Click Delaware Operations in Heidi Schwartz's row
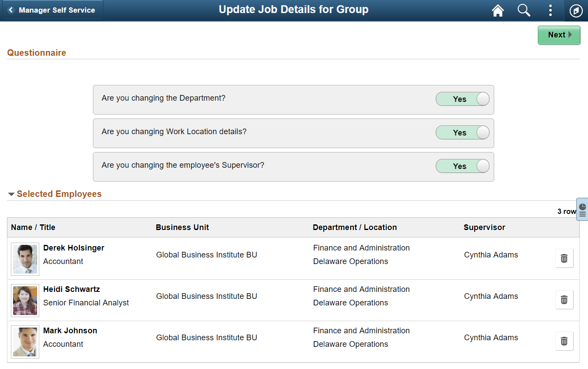Viewport: 588px width, 369px height. pyautogui.click(x=351, y=303)
